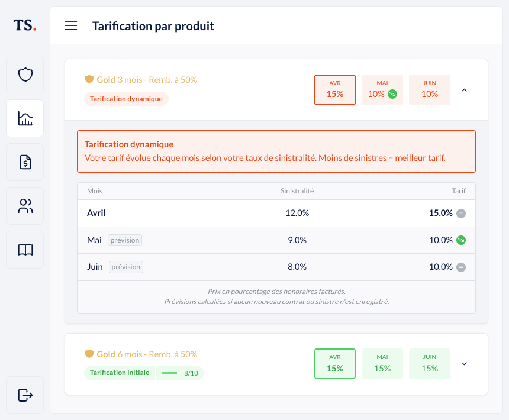Collapse the Gold 3 mois product card
Screen dimensions: 509x420
(464, 89)
